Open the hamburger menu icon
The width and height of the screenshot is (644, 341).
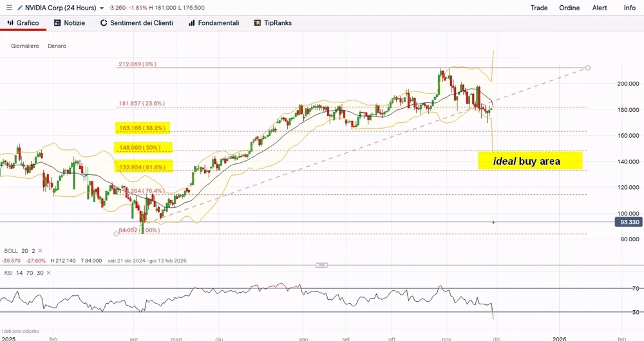[x=8, y=8]
